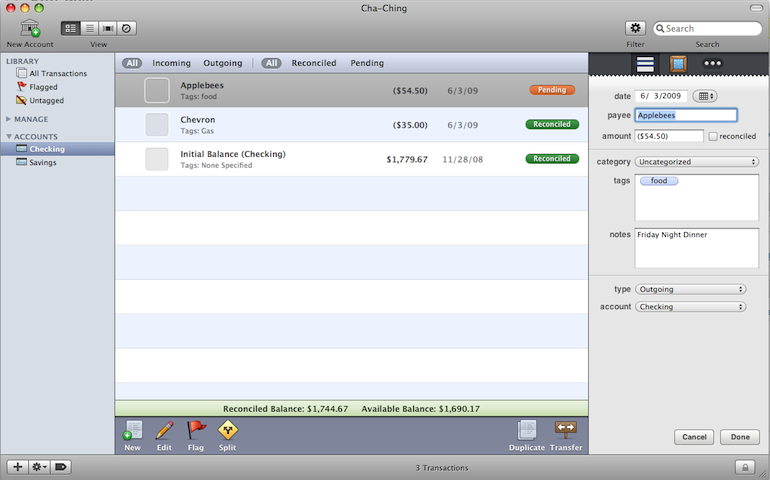The height and width of the screenshot is (480, 770).
Task: Open the three-dots tab in inspector
Action: pos(712,63)
